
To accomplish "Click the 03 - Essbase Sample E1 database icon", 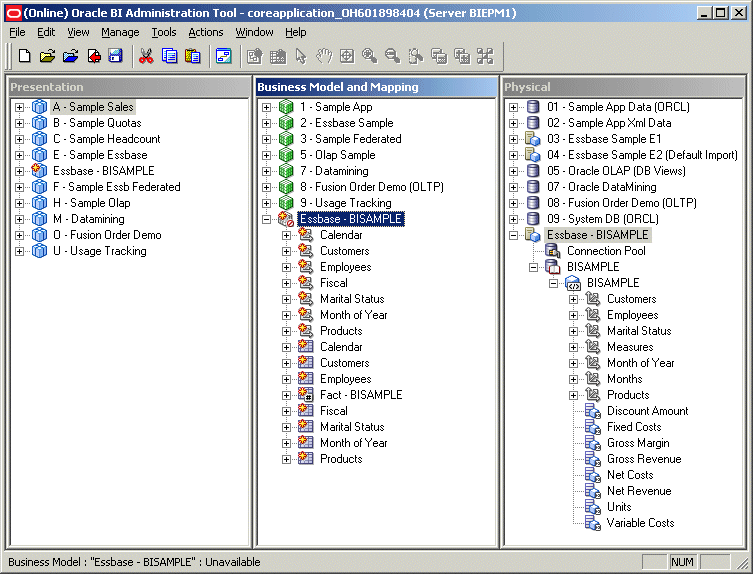I will 533,139.
